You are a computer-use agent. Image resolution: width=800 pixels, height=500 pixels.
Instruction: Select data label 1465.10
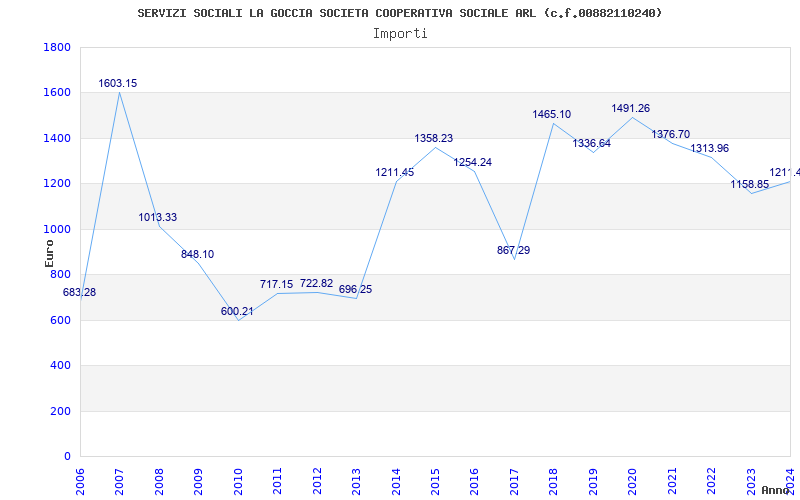pos(552,114)
